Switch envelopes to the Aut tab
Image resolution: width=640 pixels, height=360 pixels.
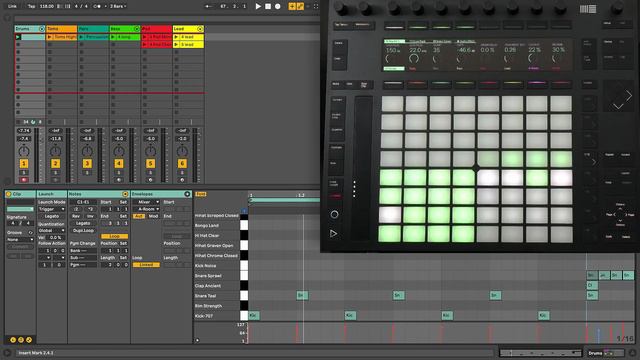[139, 216]
